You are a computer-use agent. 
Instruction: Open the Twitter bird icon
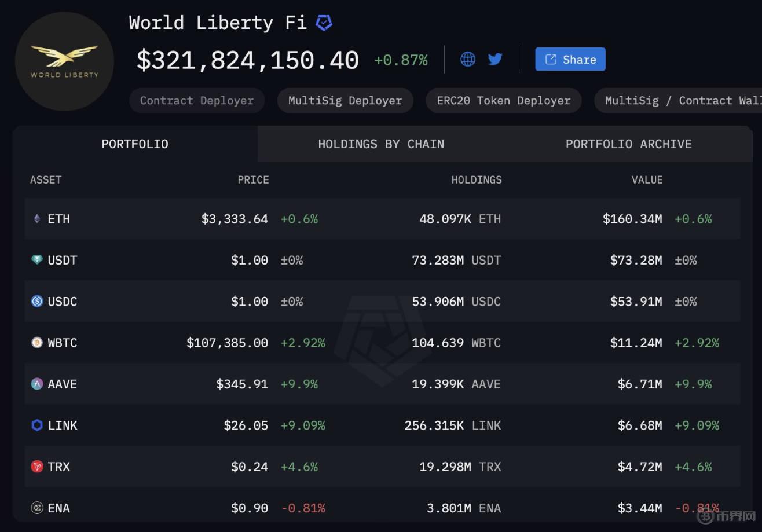point(495,59)
